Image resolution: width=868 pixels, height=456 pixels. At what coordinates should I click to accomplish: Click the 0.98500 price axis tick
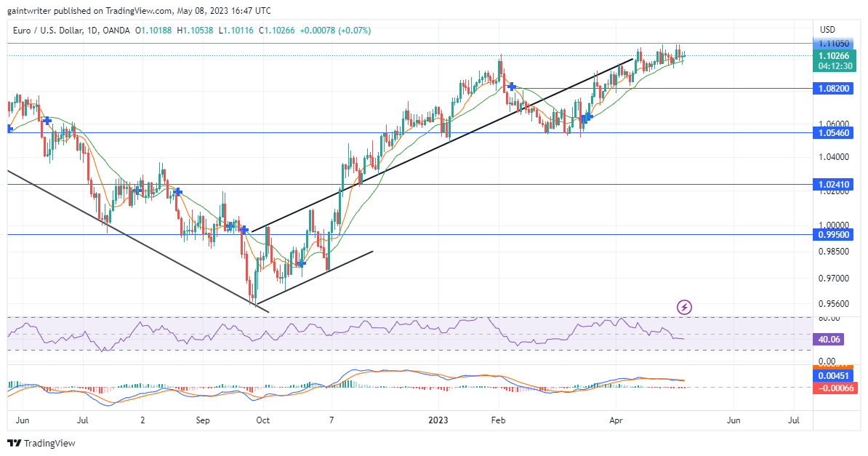click(x=834, y=252)
